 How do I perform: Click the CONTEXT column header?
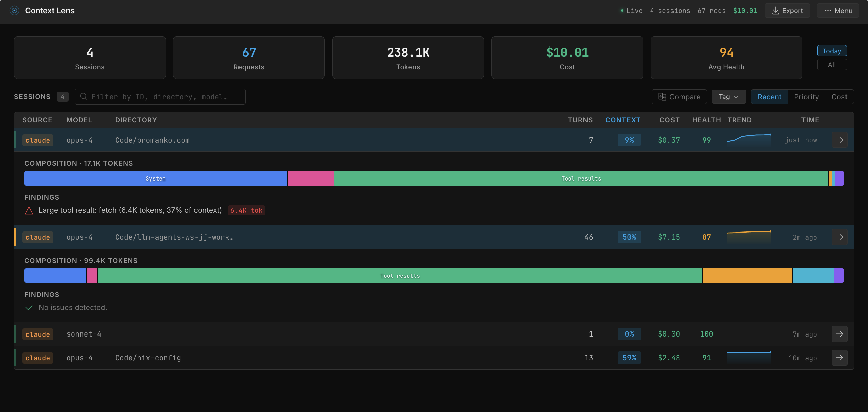pyautogui.click(x=622, y=120)
